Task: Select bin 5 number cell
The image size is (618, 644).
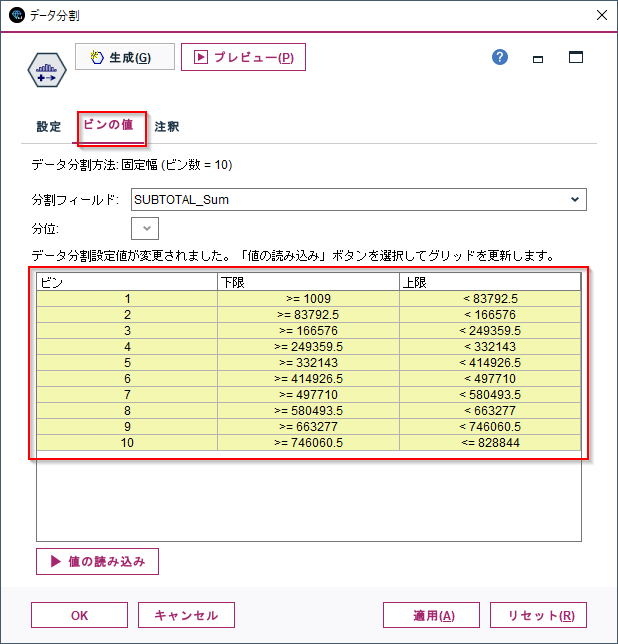Action: coord(127,363)
